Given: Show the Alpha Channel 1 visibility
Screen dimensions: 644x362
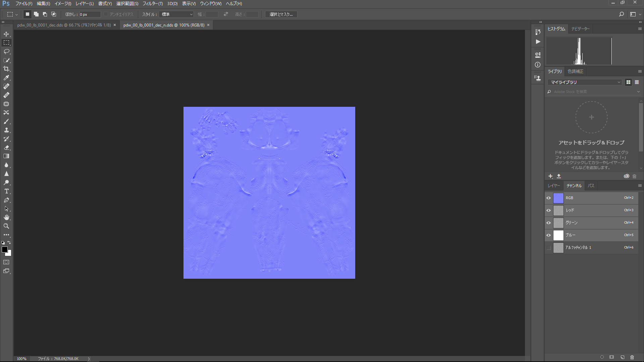Looking at the screenshot, I should (549, 247).
